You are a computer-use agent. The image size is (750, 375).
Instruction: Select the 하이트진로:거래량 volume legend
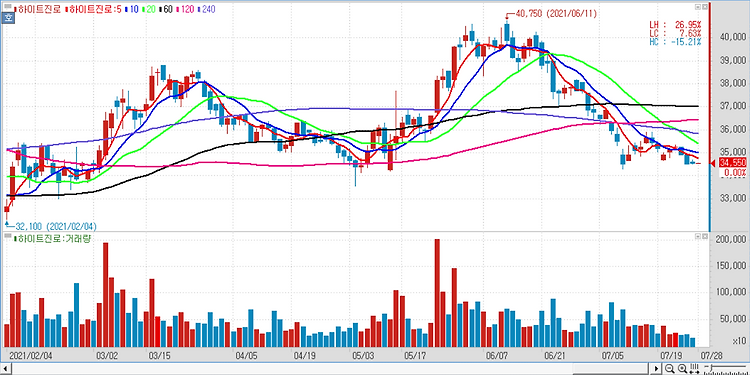[53, 238]
